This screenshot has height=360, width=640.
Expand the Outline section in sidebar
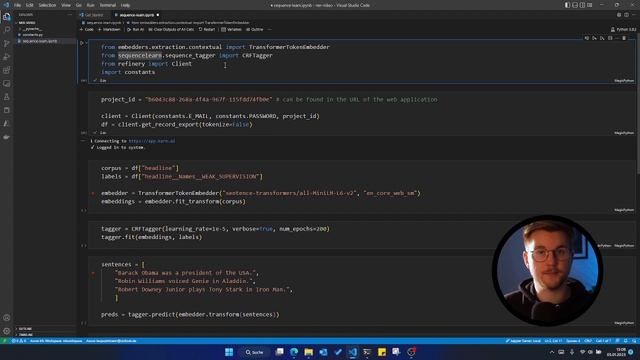25,329
